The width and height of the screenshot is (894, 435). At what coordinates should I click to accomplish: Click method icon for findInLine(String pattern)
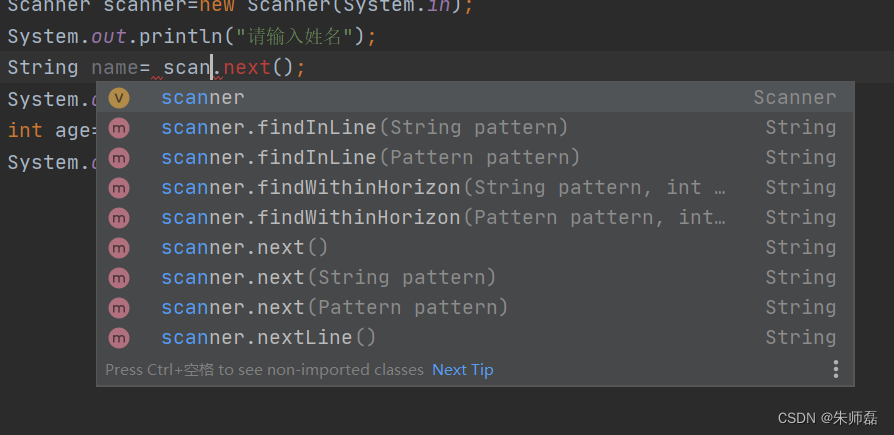pyautogui.click(x=119, y=128)
